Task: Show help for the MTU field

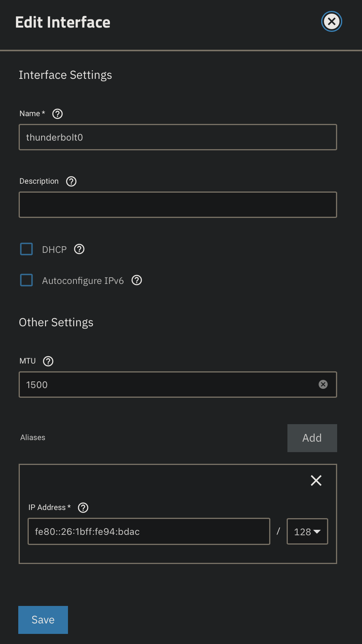Action: pos(48,361)
